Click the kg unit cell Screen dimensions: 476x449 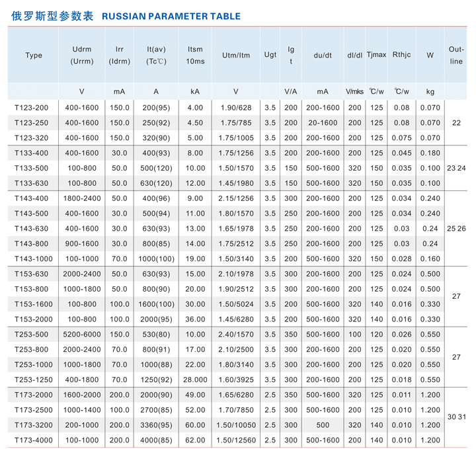[x=430, y=92]
